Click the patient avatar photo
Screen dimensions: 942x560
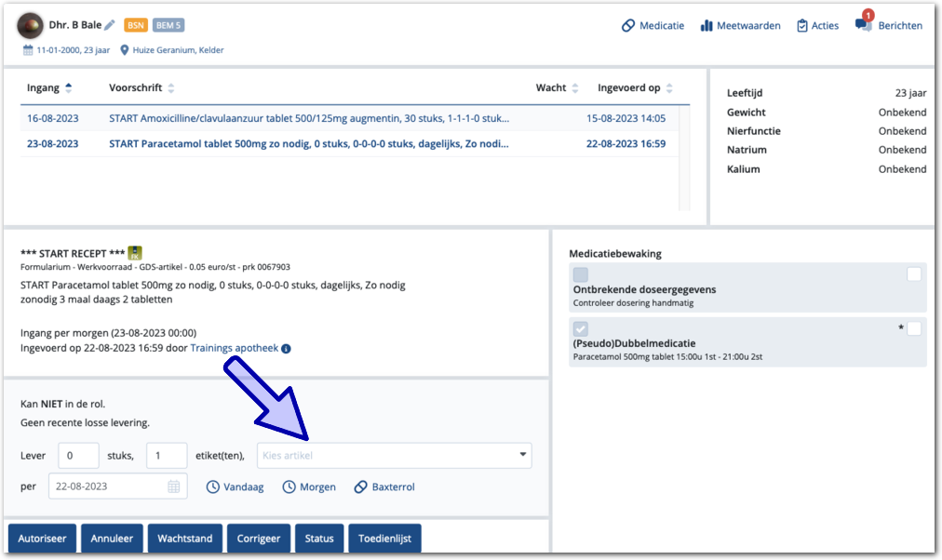click(30, 26)
